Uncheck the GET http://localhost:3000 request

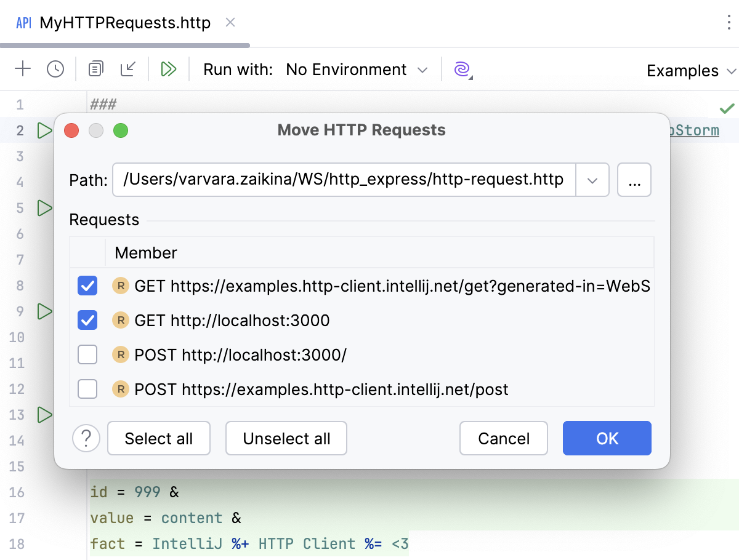[x=87, y=320]
